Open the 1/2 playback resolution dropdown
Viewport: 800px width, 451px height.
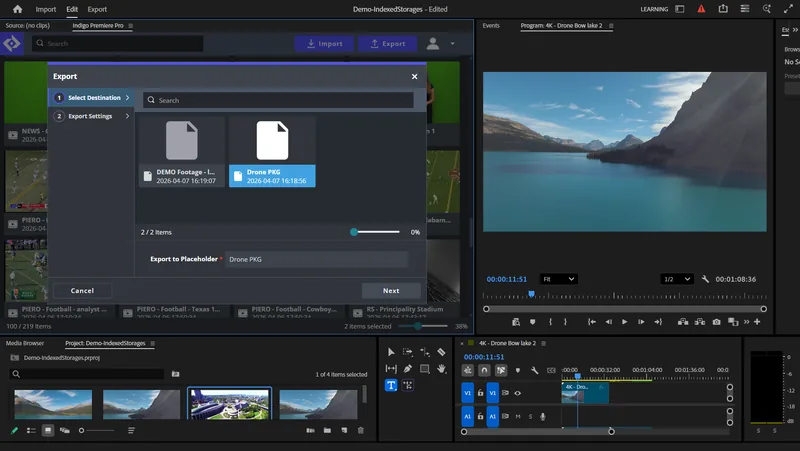tap(677, 279)
